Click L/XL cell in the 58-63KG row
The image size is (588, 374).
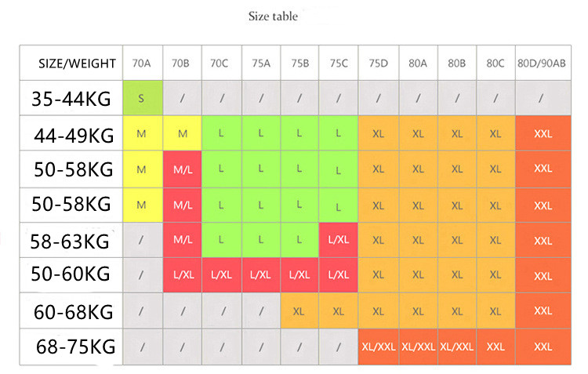[x=339, y=240]
